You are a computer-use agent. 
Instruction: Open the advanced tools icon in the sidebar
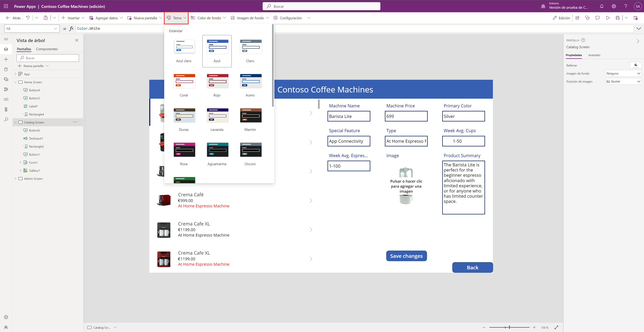(x=6, y=109)
